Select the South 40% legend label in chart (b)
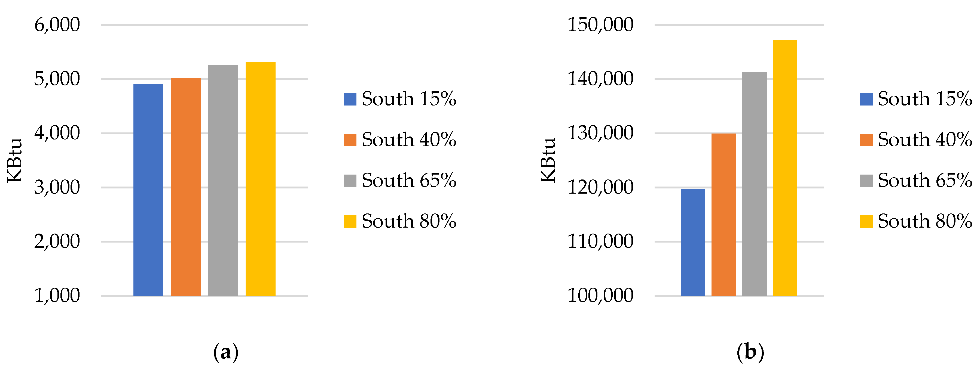 point(925,139)
